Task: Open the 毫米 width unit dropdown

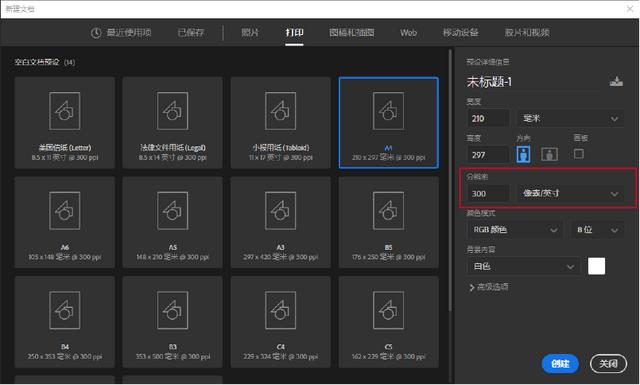Action: point(570,119)
